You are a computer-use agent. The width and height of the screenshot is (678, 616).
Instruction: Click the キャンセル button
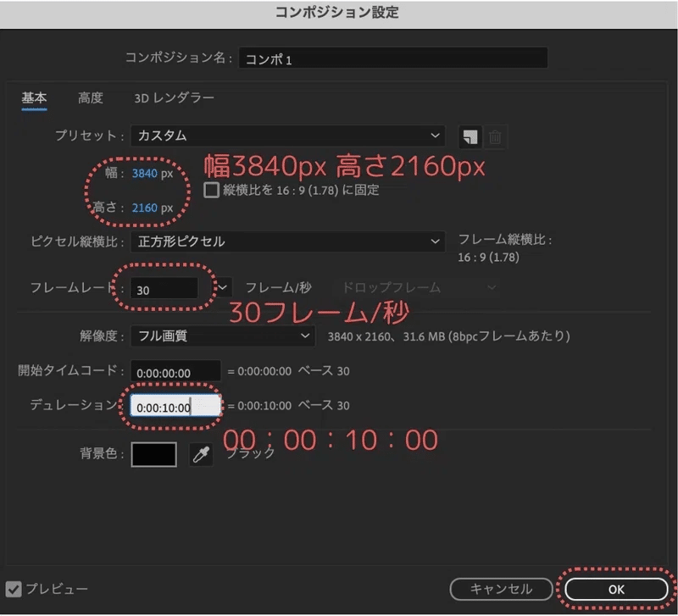tap(501, 589)
